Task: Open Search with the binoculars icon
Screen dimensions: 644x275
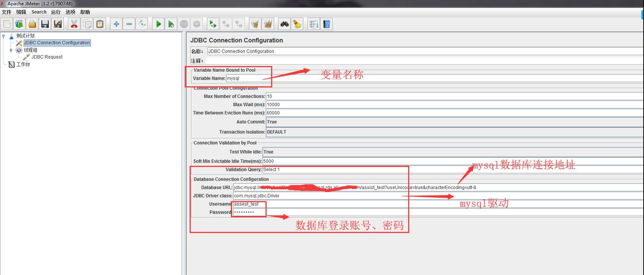Action: coord(285,24)
